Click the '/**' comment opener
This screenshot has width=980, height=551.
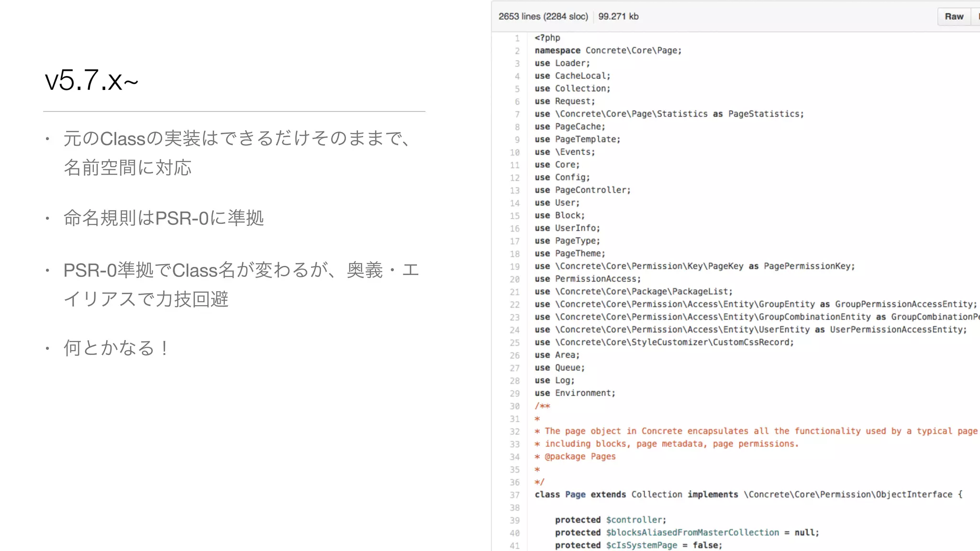[x=543, y=406]
